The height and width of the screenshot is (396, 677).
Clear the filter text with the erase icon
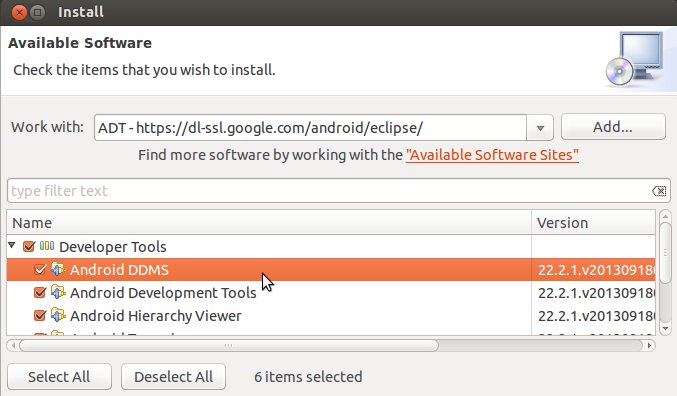(659, 191)
